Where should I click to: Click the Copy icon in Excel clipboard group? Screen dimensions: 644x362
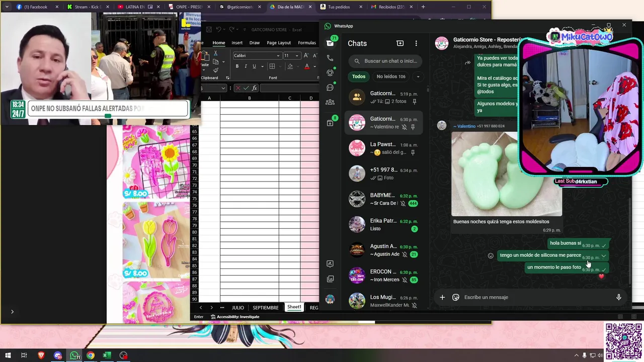(215, 62)
